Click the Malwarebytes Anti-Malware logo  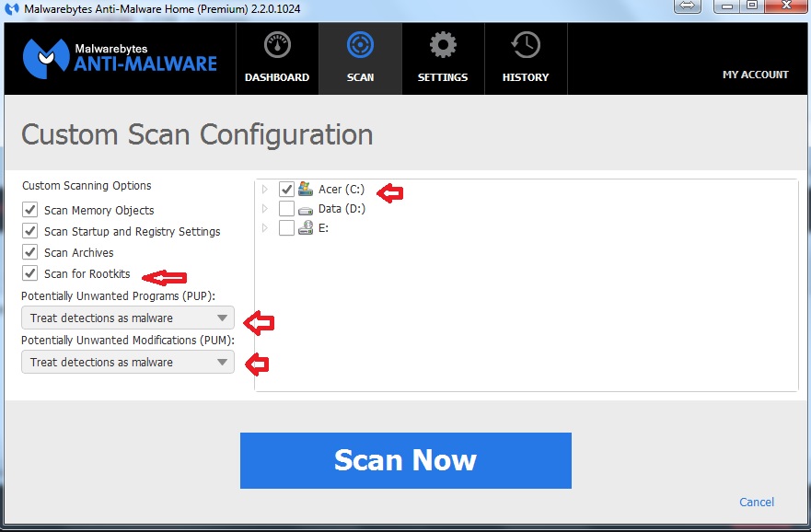(x=120, y=57)
